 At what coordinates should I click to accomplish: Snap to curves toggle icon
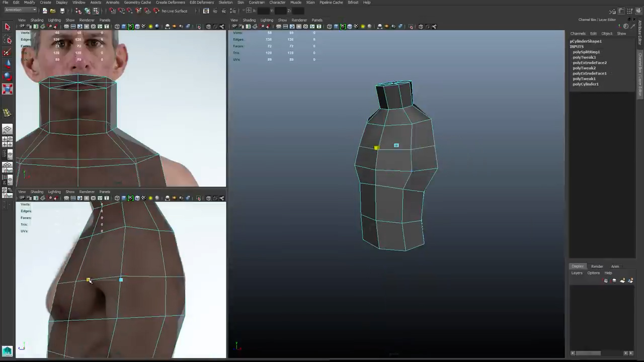point(121,11)
